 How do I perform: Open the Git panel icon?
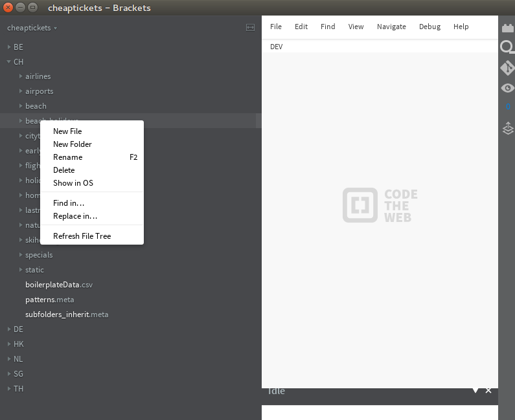(508, 68)
